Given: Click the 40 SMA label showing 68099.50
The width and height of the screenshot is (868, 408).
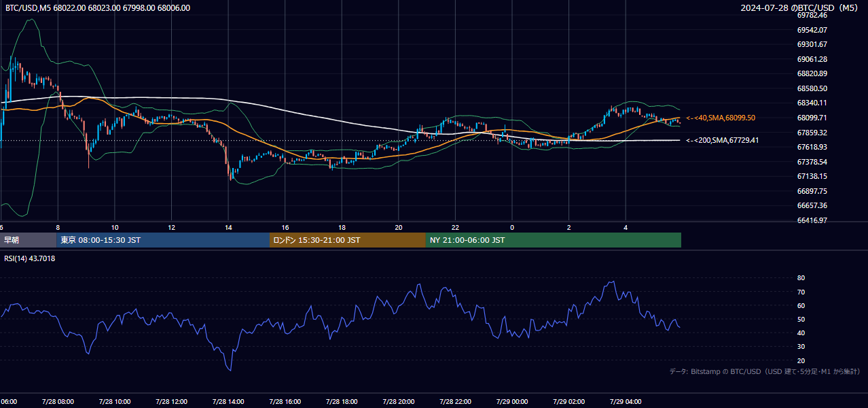Looking at the screenshot, I should (721, 118).
